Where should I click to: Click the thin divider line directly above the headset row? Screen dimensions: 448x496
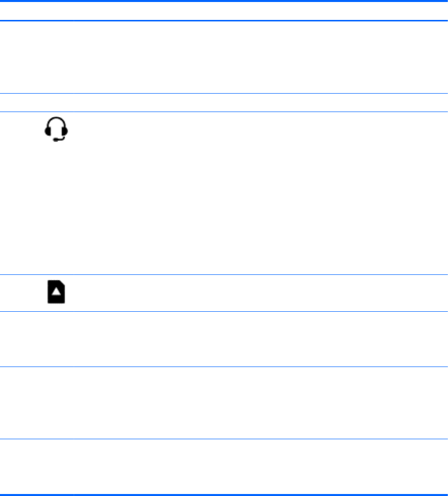224,112
